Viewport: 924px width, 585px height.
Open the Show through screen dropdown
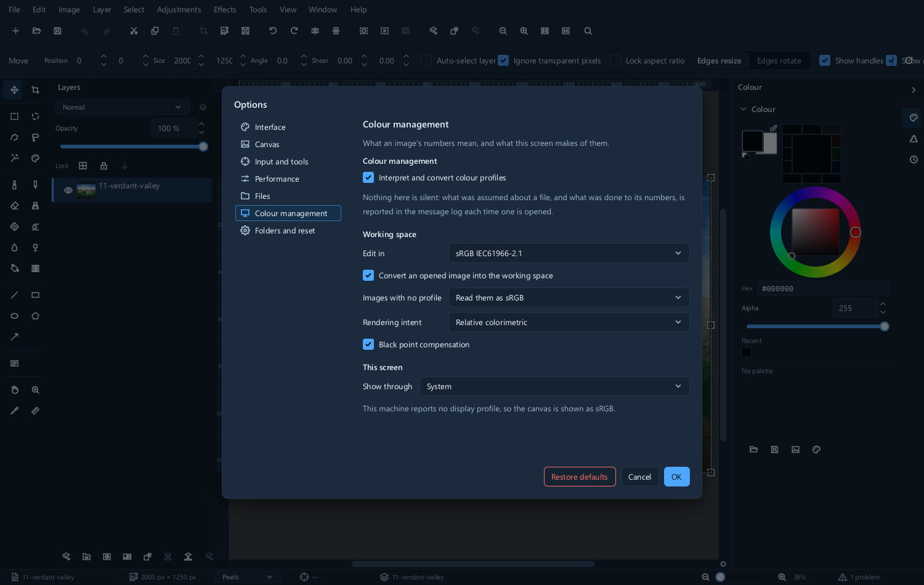pos(554,386)
